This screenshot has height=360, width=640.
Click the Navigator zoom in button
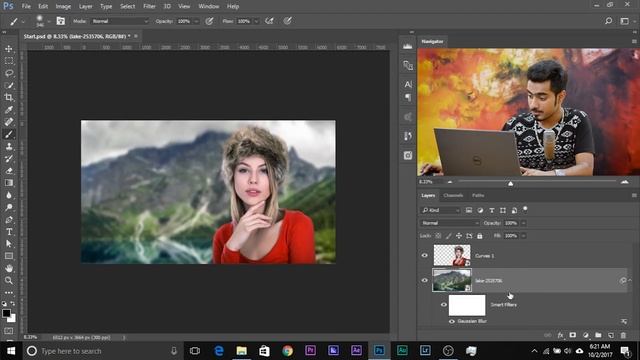[x=624, y=182]
